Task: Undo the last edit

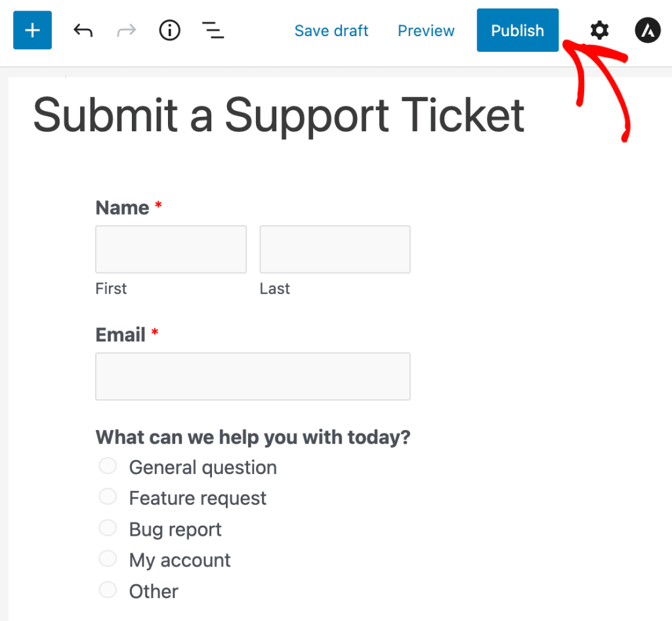Action: click(83, 30)
